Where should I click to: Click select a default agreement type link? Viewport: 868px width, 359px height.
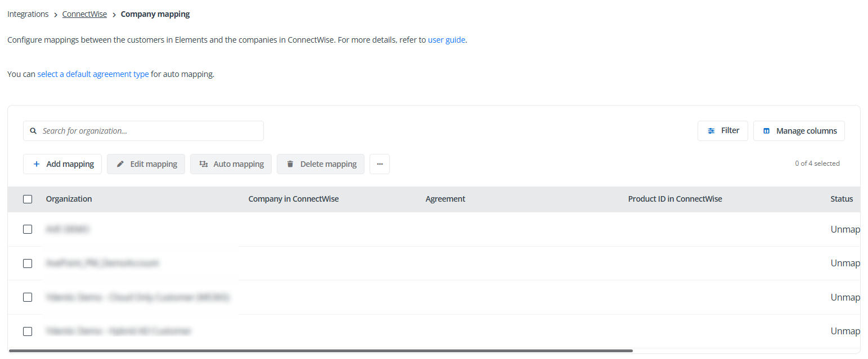[x=93, y=74]
